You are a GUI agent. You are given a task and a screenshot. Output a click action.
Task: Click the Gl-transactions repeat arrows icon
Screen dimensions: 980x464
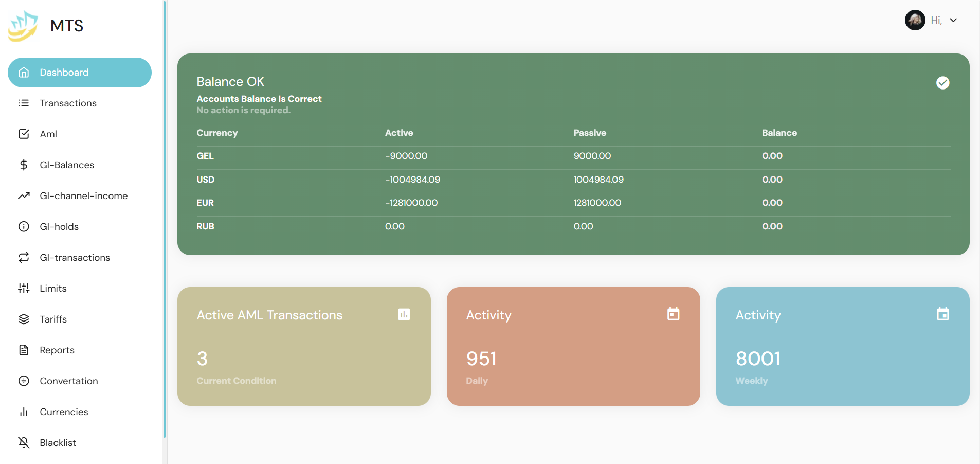24,258
